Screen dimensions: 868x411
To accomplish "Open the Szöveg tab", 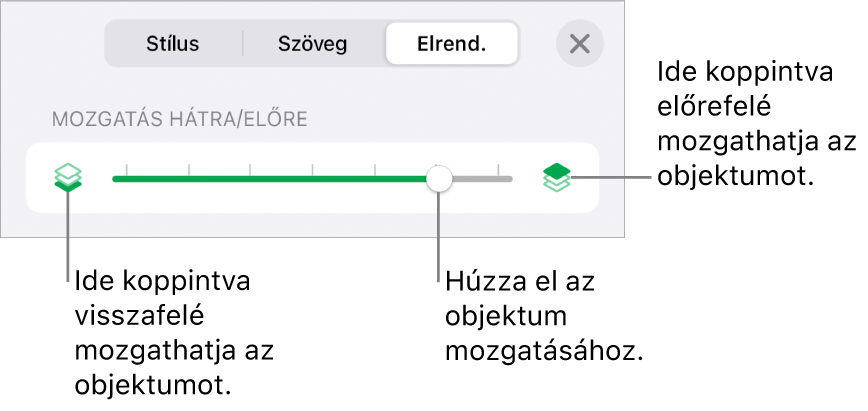I will [315, 45].
